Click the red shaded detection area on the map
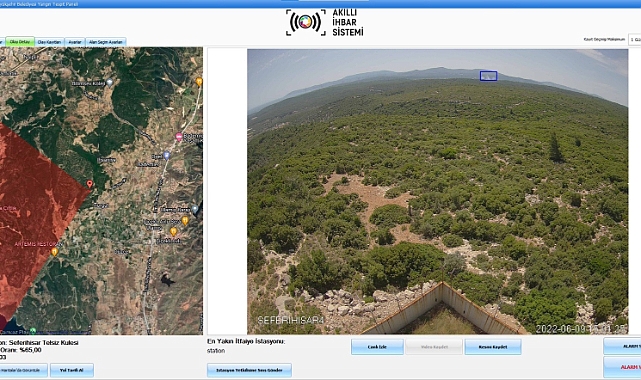This screenshot has width=641, height=380. point(33,204)
